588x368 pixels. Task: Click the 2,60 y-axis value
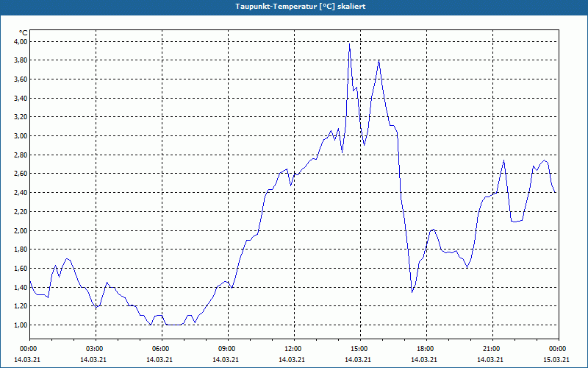click(x=21, y=174)
